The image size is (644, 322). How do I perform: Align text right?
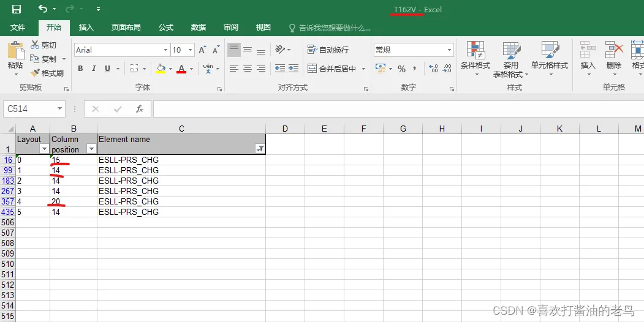pos(261,69)
